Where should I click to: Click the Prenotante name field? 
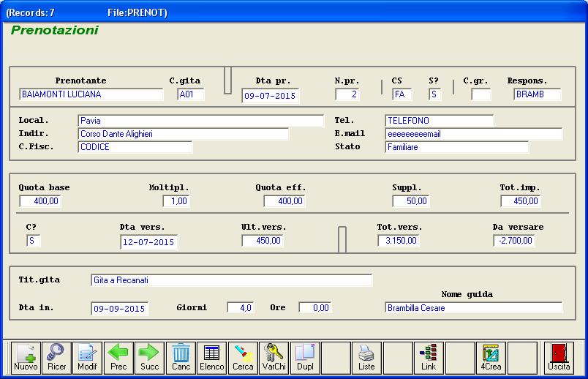[x=91, y=94]
